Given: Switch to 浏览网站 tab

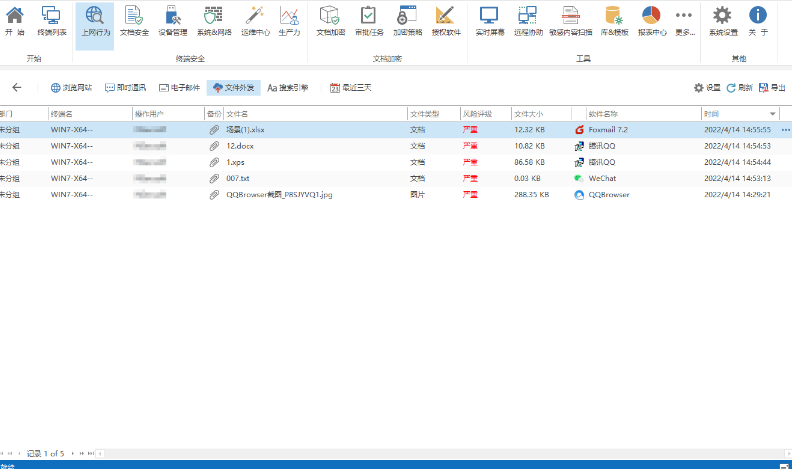Looking at the screenshot, I should click(x=70, y=88).
